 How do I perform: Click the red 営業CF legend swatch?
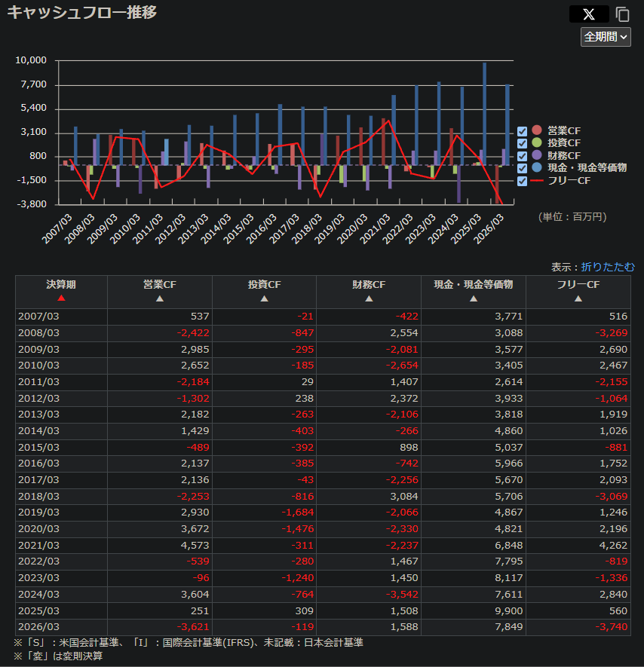[x=537, y=130]
